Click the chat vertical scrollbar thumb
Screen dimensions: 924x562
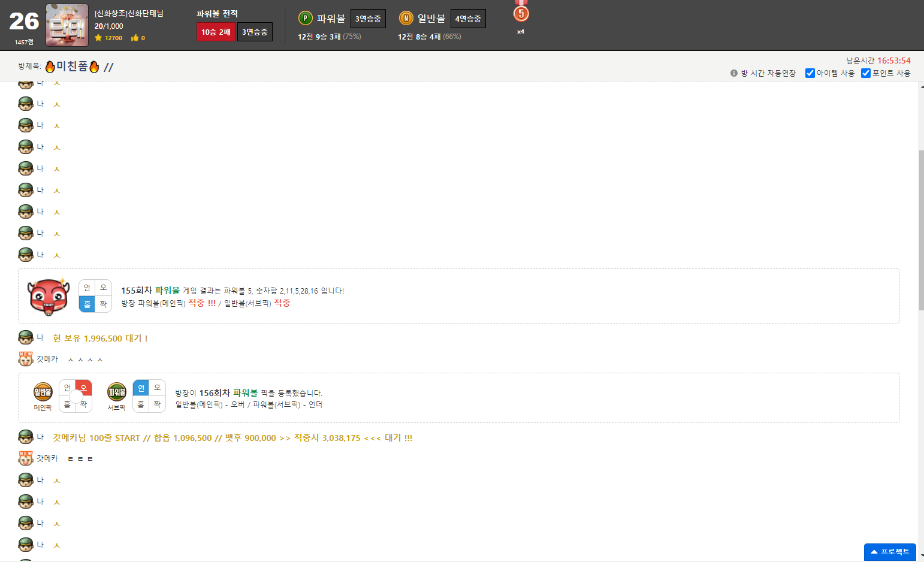(921, 231)
